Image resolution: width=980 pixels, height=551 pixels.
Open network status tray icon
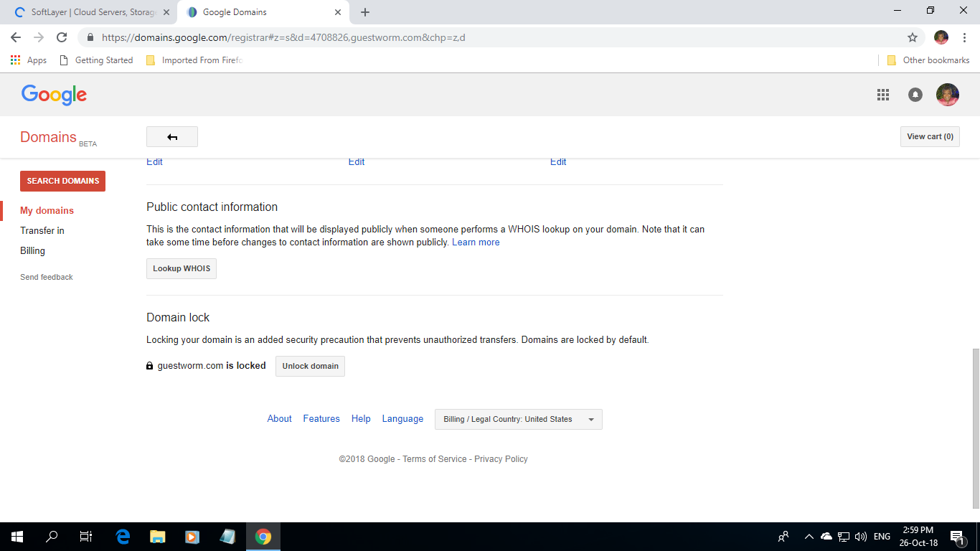click(x=844, y=537)
